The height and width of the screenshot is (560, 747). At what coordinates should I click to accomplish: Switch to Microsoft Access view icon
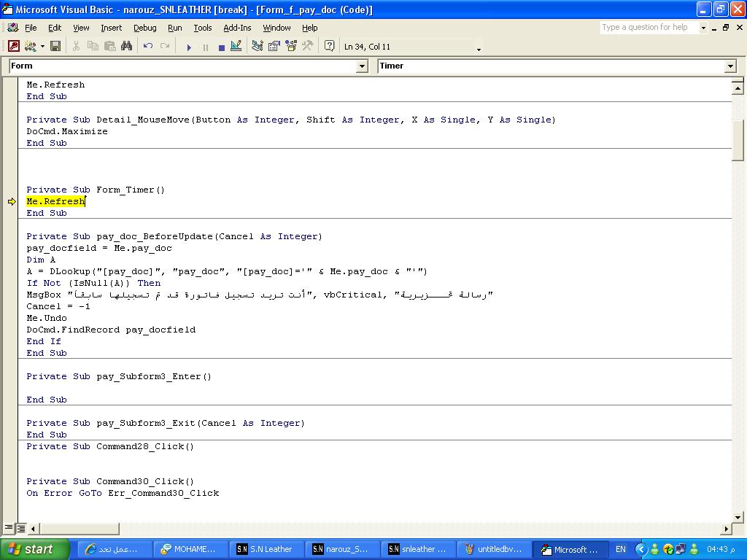click(x=14, y=46)
